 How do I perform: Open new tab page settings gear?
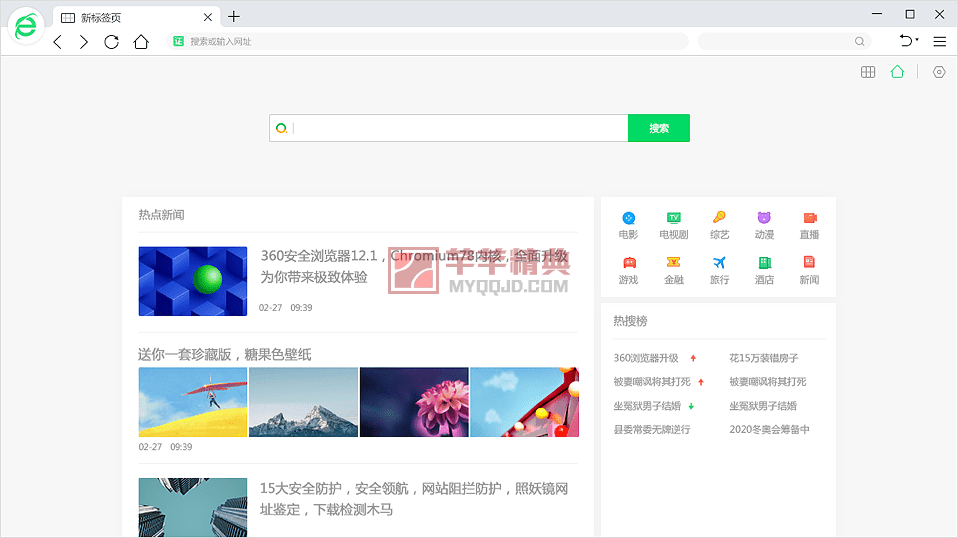(939, 72)
